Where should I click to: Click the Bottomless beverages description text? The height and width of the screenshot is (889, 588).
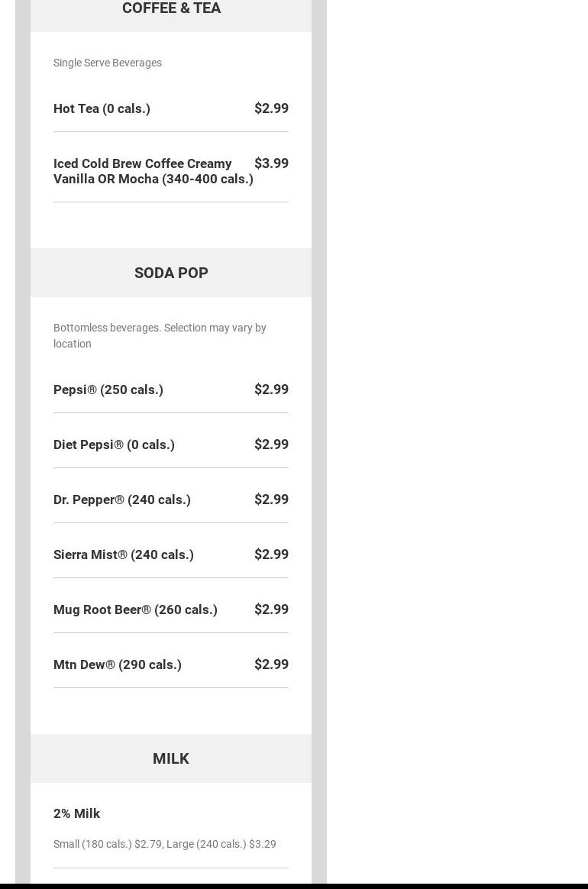click(x=160, y=335)
